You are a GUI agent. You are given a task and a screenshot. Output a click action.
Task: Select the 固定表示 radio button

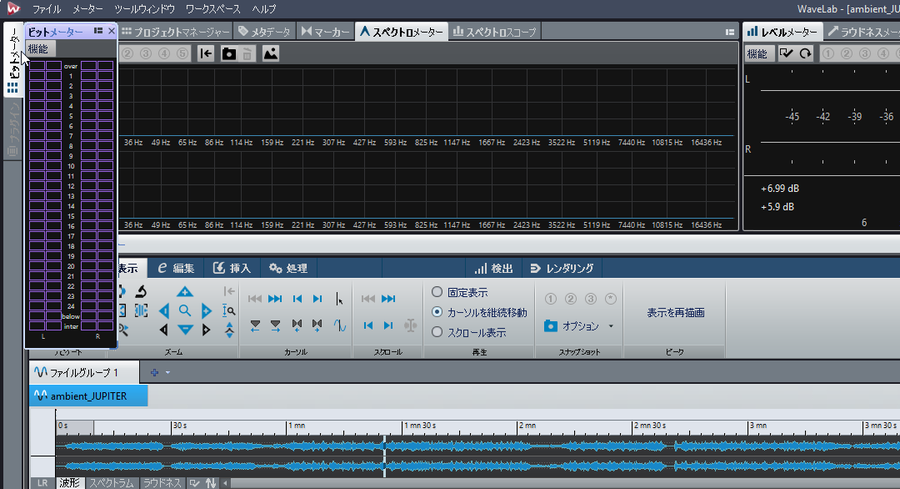pos(437,292)
